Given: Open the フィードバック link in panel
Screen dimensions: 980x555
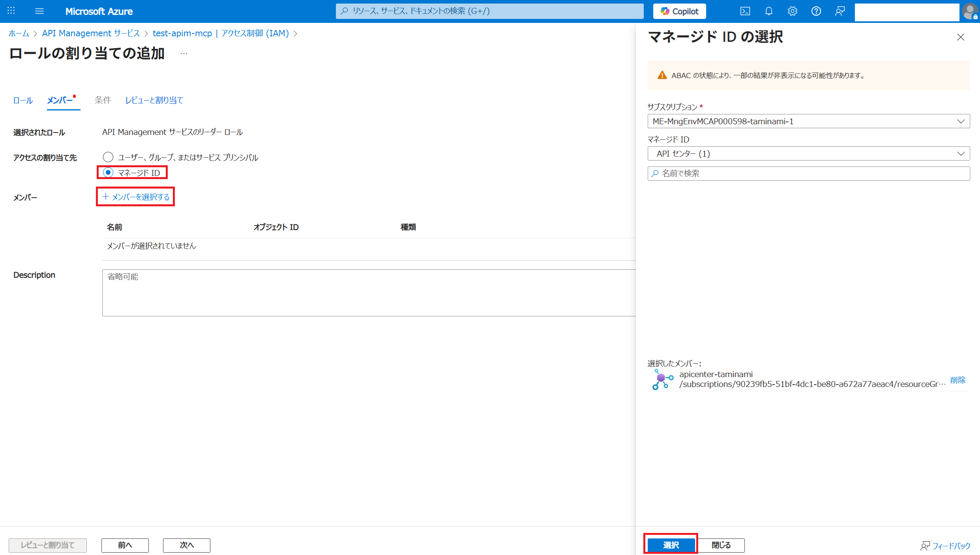Looking at the screenshot, I should point(945,545).
